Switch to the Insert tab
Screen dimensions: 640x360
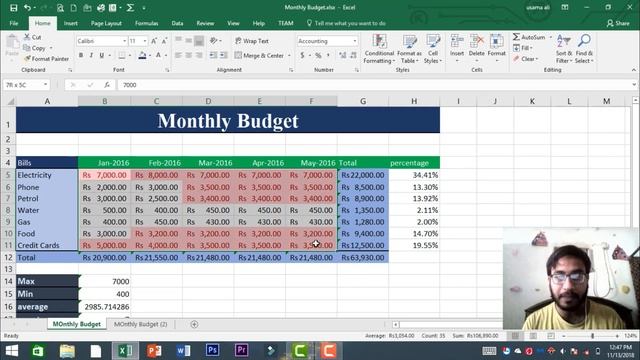tap(71, 23)
